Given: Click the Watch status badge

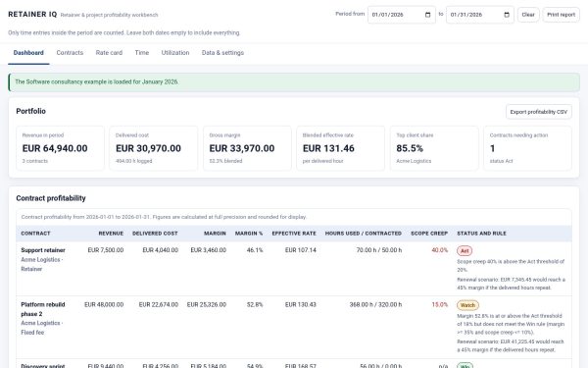Looking at the screenshot, I should pos(467,305).
